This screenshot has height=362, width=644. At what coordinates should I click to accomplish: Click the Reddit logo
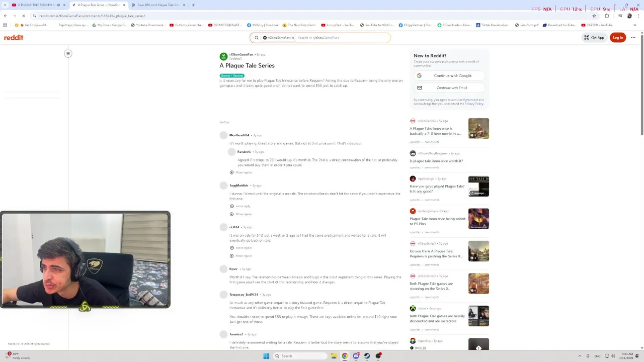pos(14,38)
